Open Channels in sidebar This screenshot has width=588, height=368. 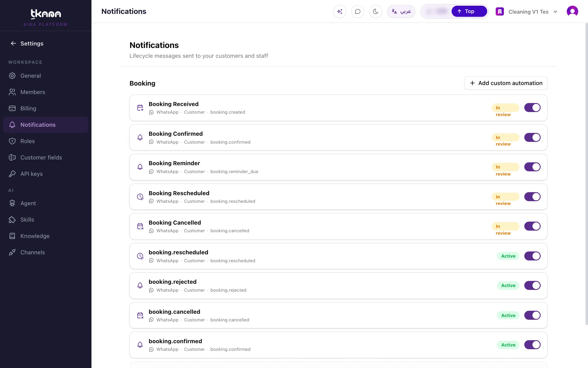[x=46, y=252]
